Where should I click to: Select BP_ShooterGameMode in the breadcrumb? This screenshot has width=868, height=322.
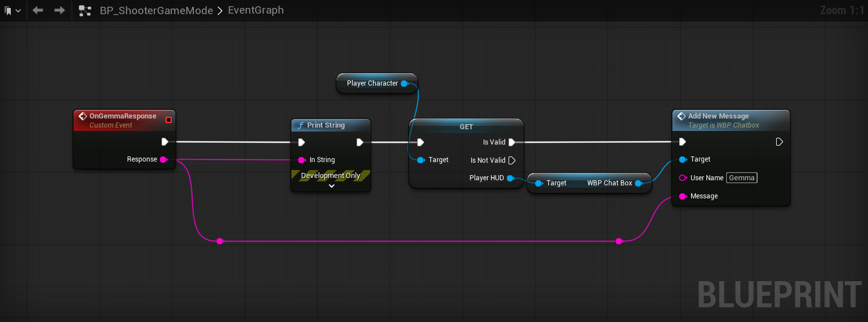[x=156, y=11]
